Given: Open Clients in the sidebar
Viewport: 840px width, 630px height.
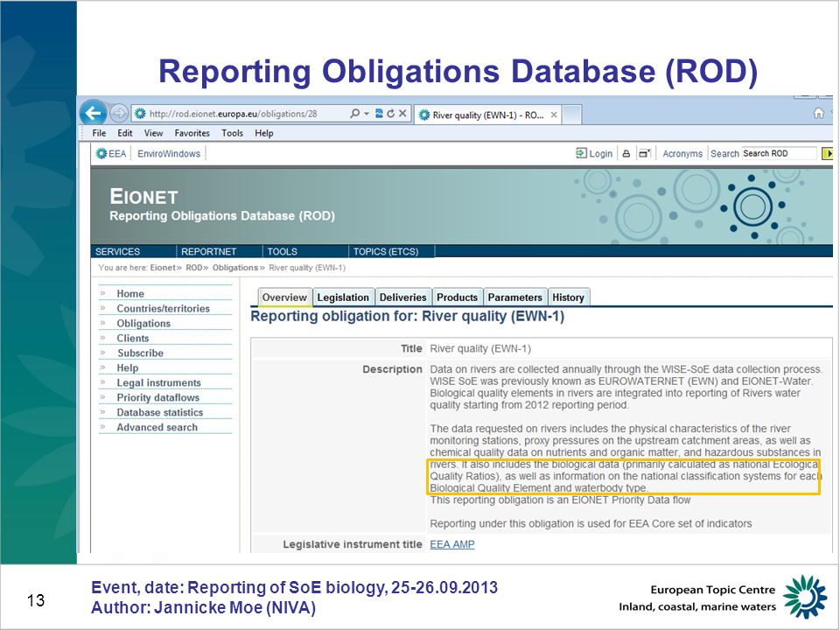Looking at the screenshot, I should (x=133, y=338).
